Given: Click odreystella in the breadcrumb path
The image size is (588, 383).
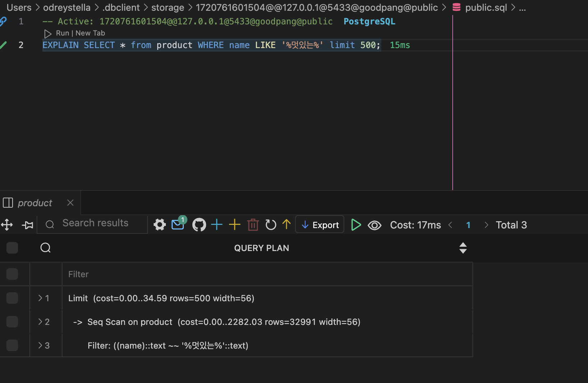Looking at the screenshot, I should pos(67,8).
